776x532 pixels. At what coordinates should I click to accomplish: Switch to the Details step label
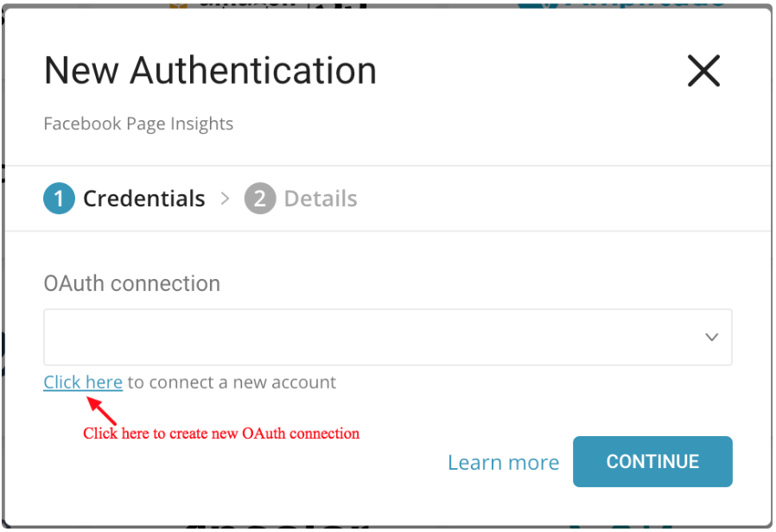[x=320, y=199]
